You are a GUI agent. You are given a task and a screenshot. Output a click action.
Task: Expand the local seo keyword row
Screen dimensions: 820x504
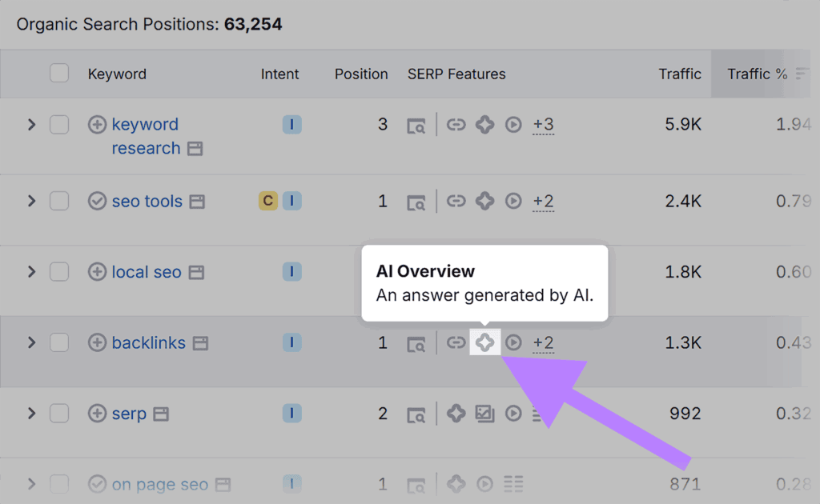(31, 272)
